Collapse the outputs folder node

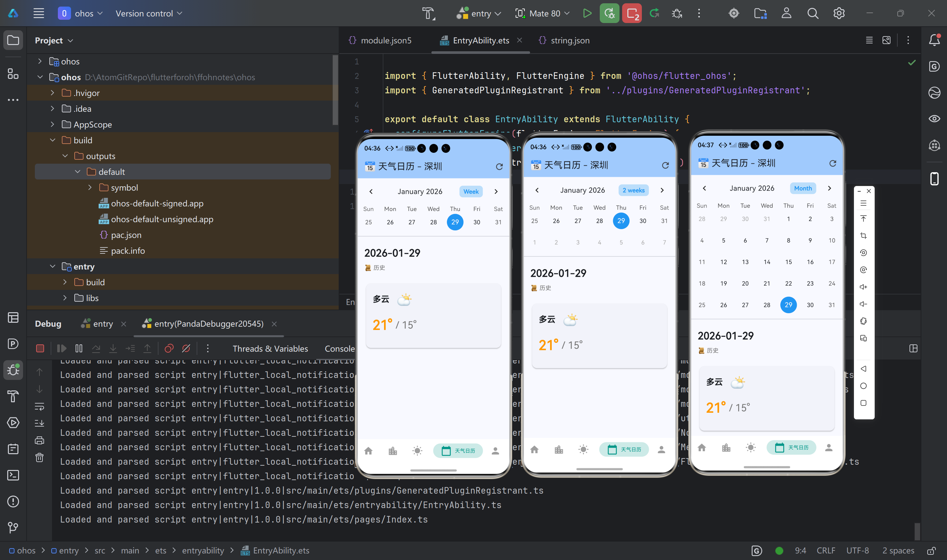tap(65, 156)
